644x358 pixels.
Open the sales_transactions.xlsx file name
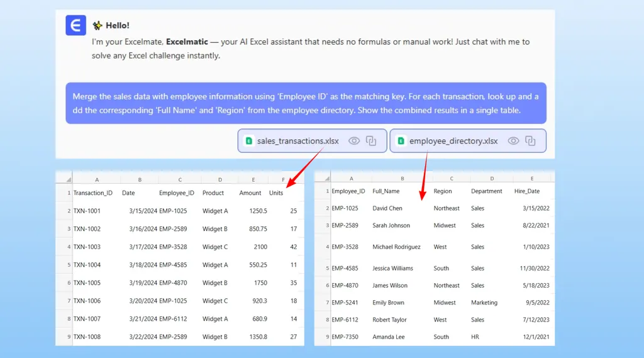point(297,141)
